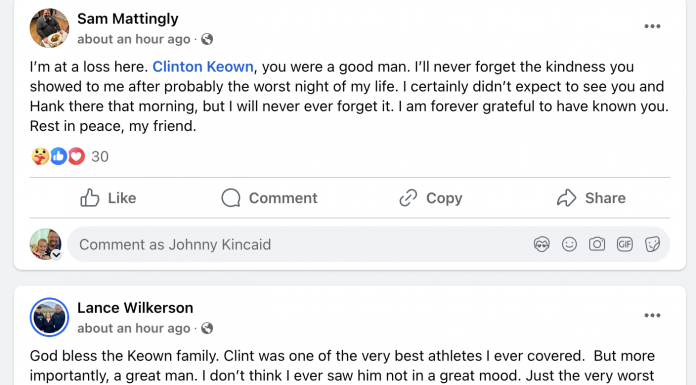Open Lance Wilkerson's profile picture
This screenshot has width=696, height=385.
click(x=49, y=317)
